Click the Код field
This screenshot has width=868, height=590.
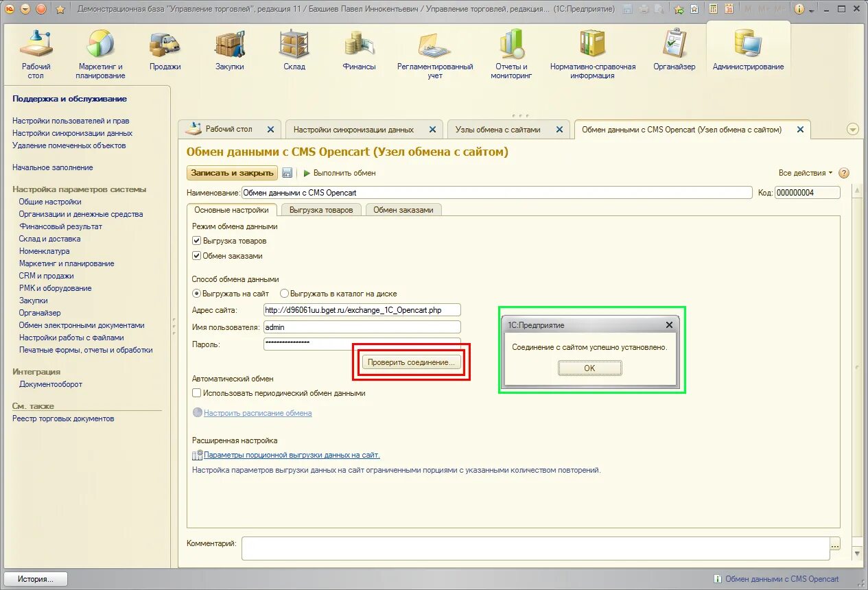tap(807, 193)
